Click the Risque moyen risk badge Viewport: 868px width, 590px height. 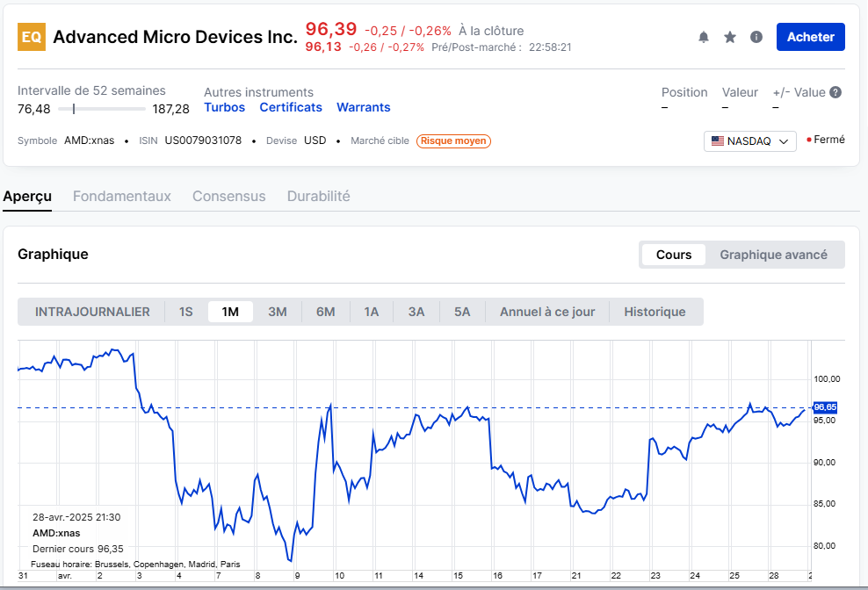453,140
